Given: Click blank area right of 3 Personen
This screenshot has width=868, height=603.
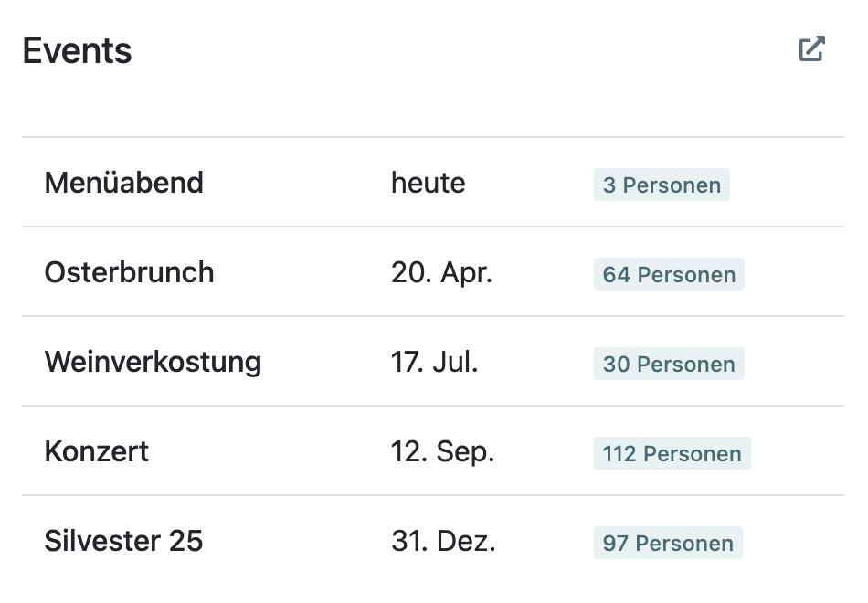Looking at the screenshot, I should pos(787,183).
